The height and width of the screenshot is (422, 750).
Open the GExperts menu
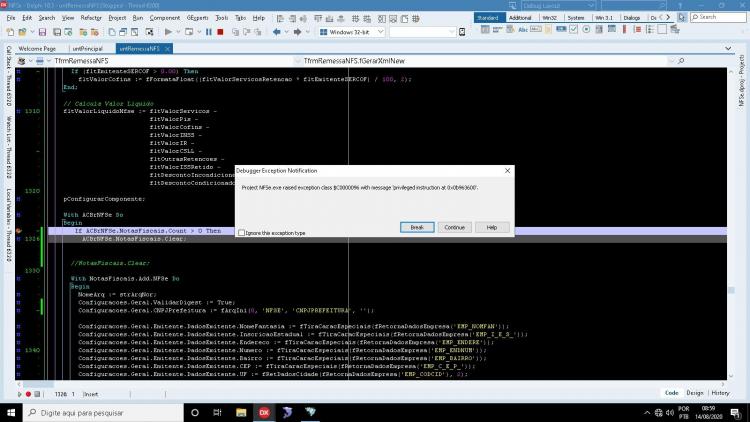197,18
